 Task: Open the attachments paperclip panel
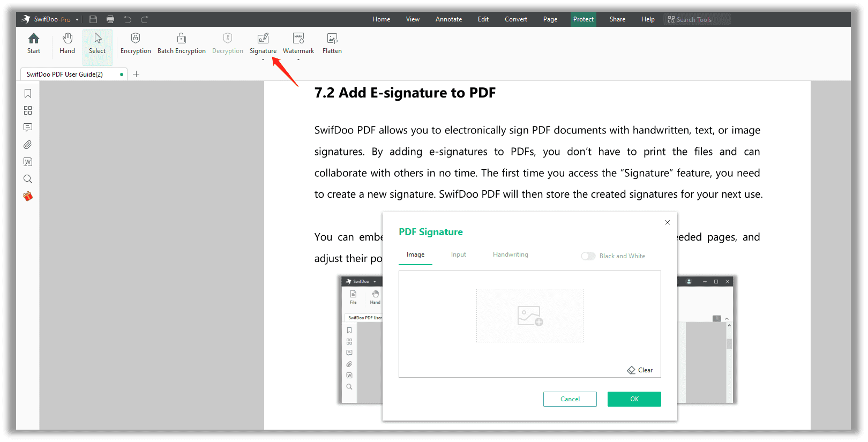coord(28,145)
